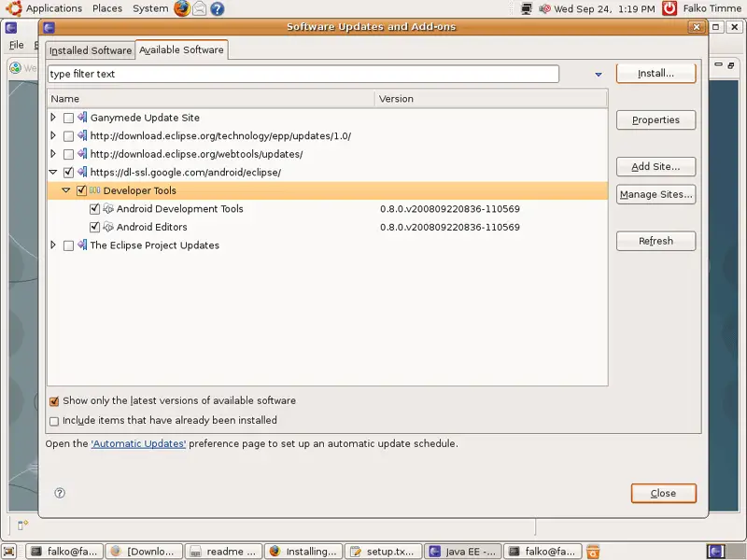Click the Android Development Tools feature icon
The height and width of the screenshot is (560, 747).
pyautogui.click(x=108, y=208)
